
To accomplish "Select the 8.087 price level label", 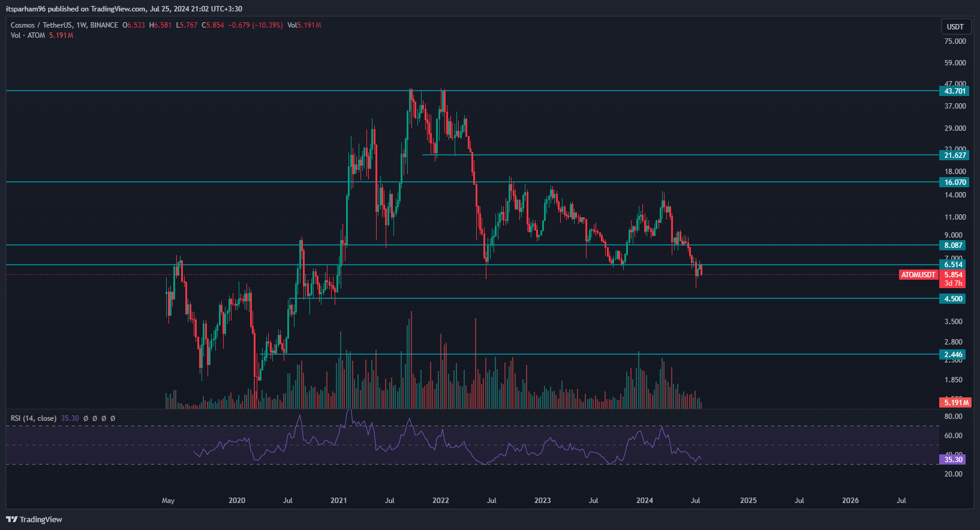I will pos(953,245).
